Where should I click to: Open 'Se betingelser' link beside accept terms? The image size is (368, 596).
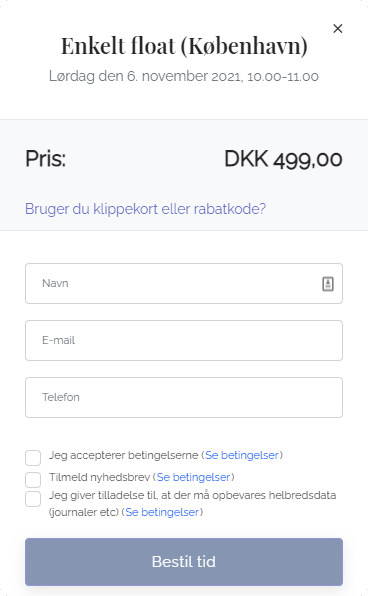click(242, 455)
